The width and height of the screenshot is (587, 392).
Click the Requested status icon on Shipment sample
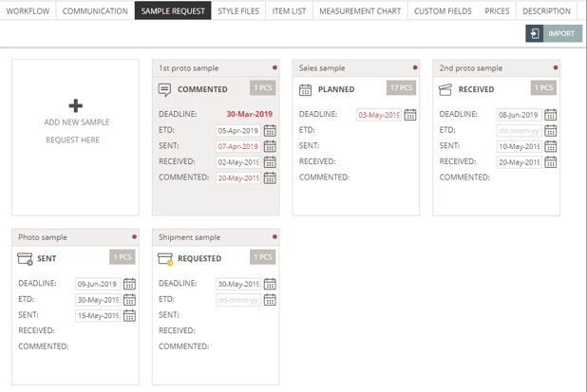click(165, 258)
